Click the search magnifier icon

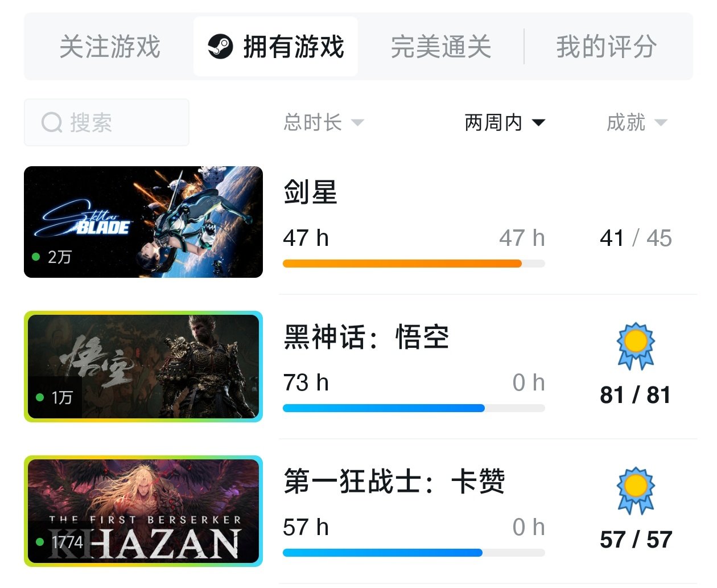[52, 122]
